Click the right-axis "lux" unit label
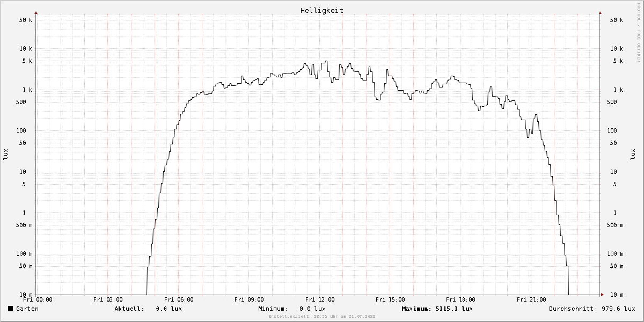Screen dimensions: 644x322 632,155
